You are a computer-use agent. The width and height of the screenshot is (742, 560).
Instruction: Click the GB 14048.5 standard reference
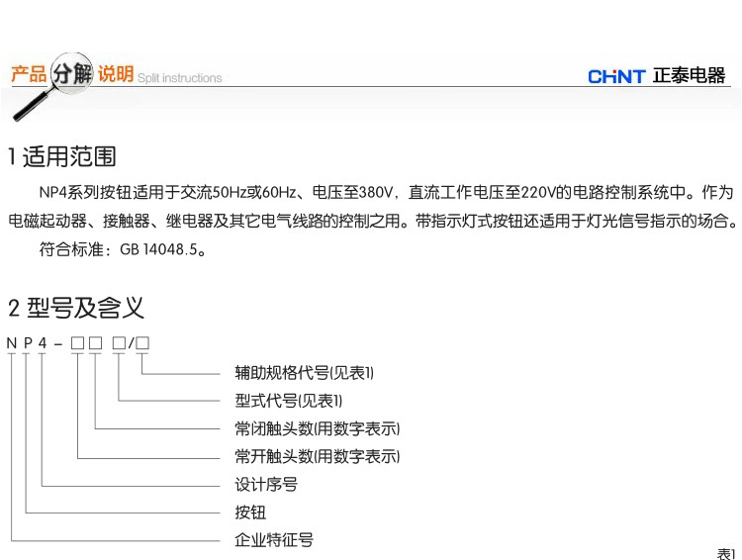point(163,250)
